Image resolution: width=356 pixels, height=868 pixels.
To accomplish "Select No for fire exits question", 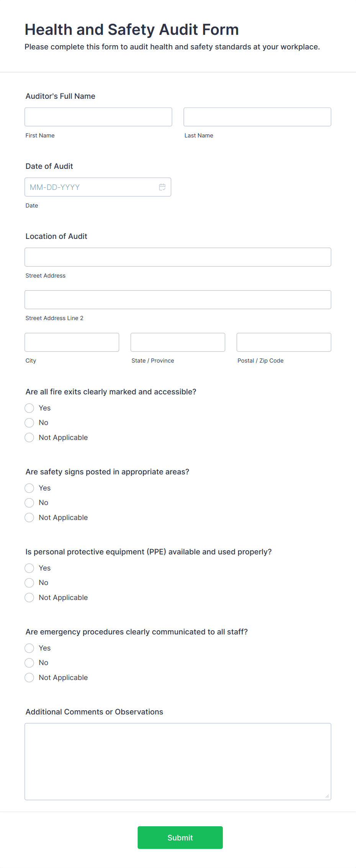I will 29,423.
